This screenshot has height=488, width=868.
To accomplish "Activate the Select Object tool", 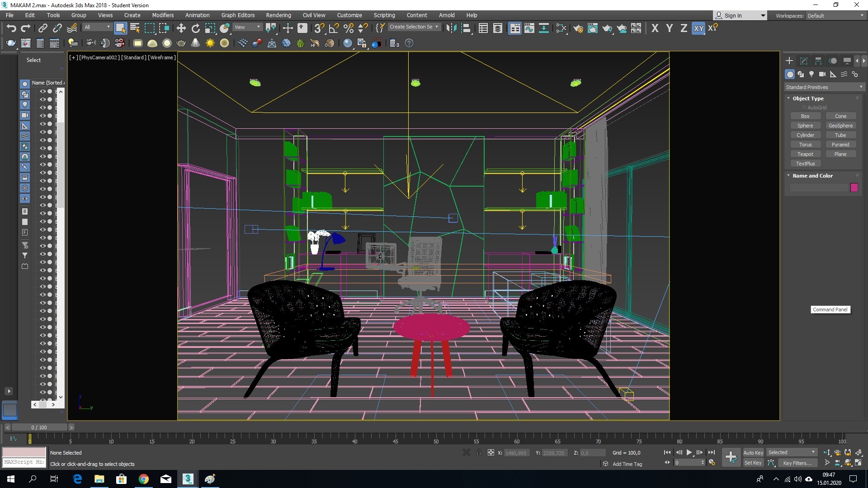I will [120, 28].
